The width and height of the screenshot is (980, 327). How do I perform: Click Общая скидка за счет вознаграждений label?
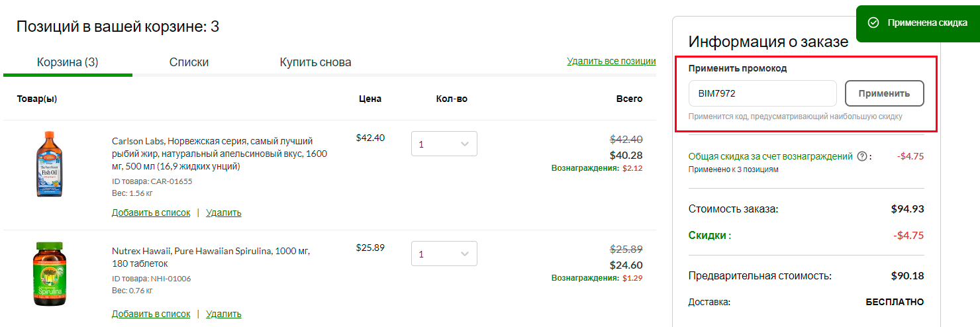[771, 157]
